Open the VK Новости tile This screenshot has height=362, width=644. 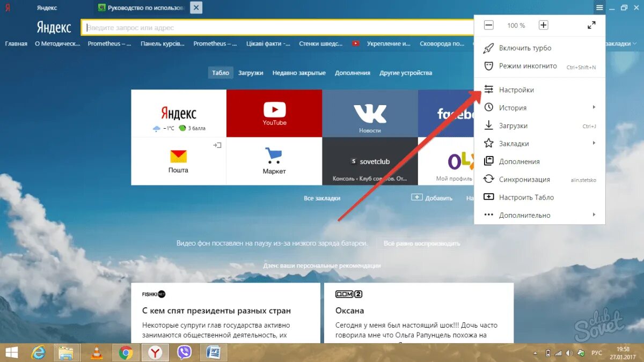pos(370,113)
